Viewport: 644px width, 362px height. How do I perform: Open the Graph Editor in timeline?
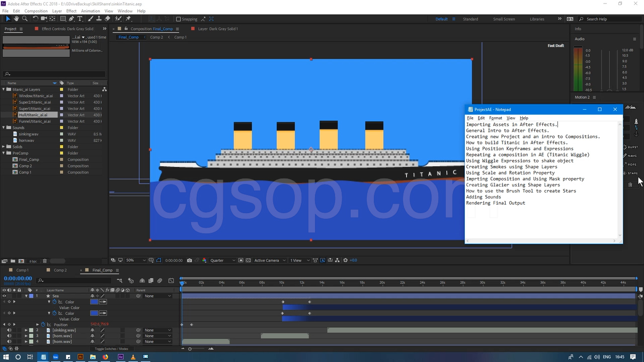(171, 281)
